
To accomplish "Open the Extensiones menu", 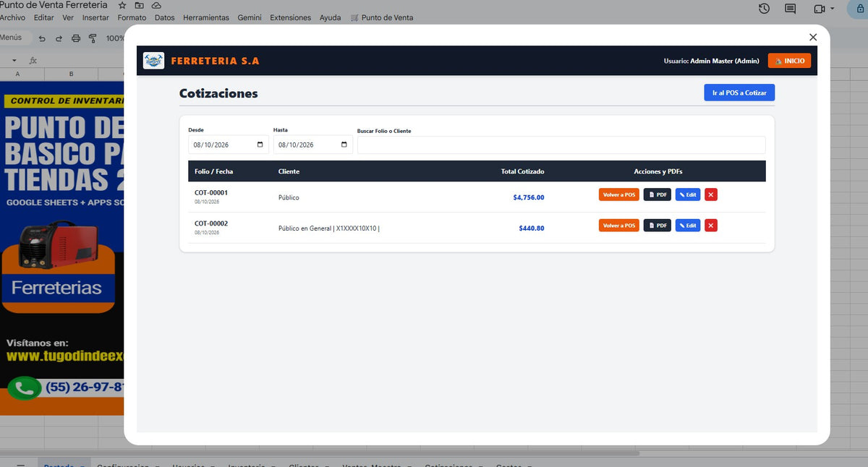I will [x=290, y=17].
